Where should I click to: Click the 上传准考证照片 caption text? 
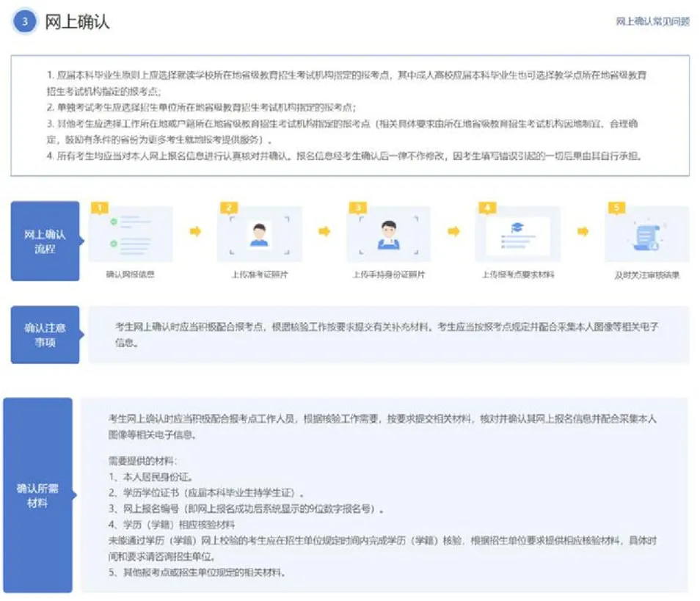258,275
